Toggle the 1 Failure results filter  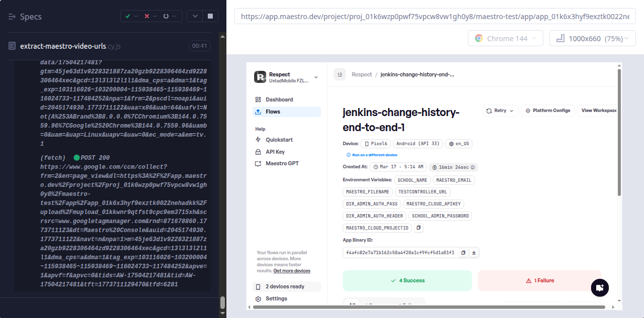(x=539, y=280)
